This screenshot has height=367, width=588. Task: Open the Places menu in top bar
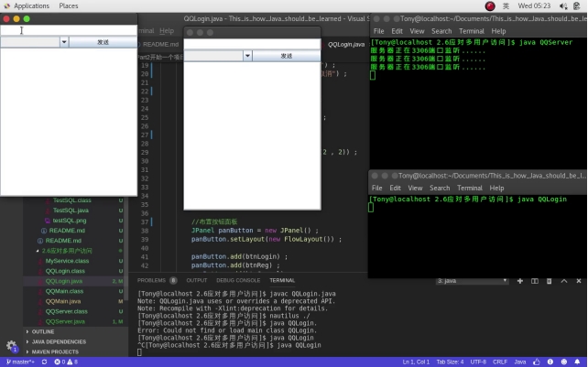[x=69, y=6]
